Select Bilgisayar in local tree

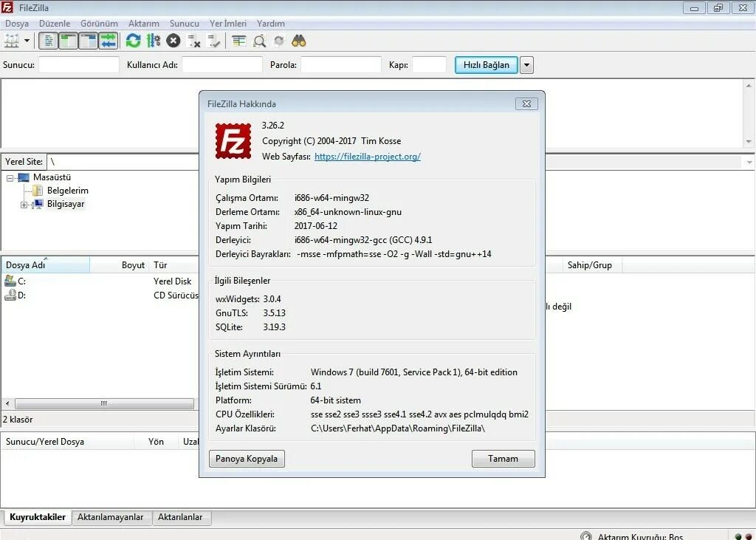coord(66,204)
